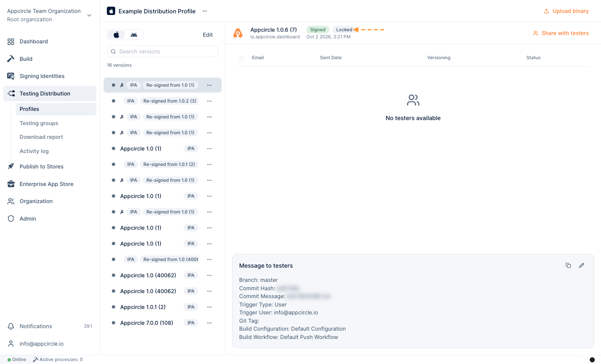601x364 pixels.
Task: Click the black circle in the bottom-right corner
Action: (x=592, y=360)
